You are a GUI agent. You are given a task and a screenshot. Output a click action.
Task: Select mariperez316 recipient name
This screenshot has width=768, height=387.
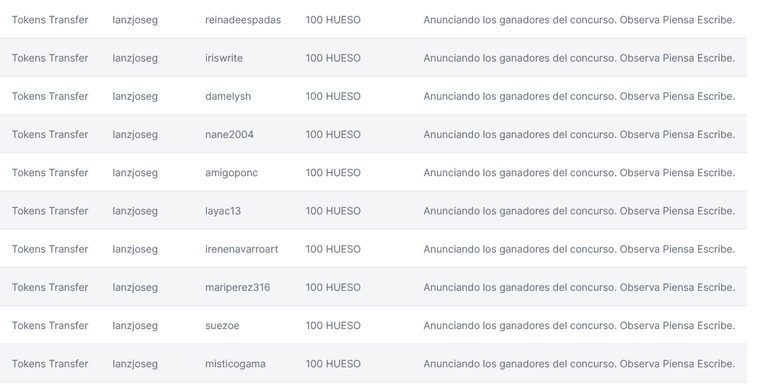tap(238, 288)
